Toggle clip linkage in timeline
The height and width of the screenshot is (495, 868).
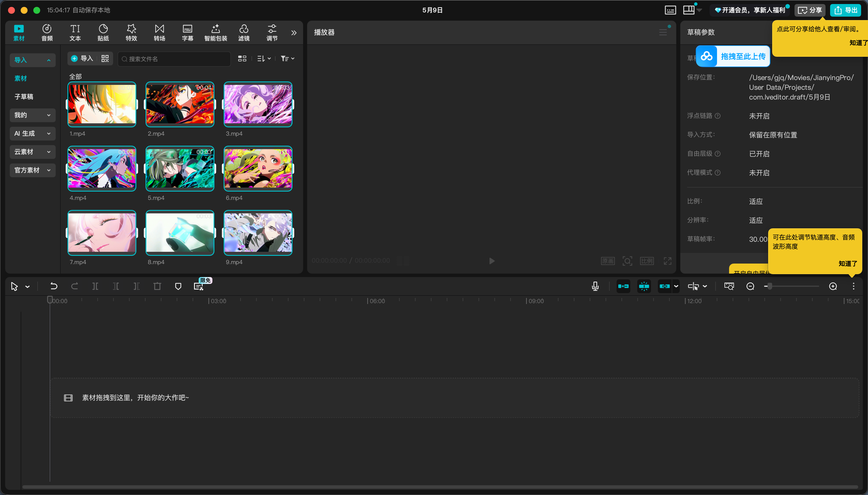(664, 286)
